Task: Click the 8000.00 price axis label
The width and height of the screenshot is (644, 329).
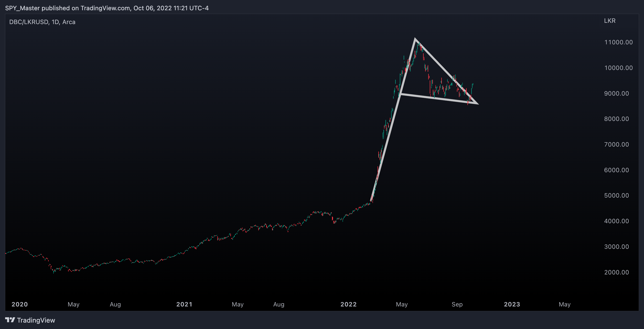Action: (x=616, y=119)
